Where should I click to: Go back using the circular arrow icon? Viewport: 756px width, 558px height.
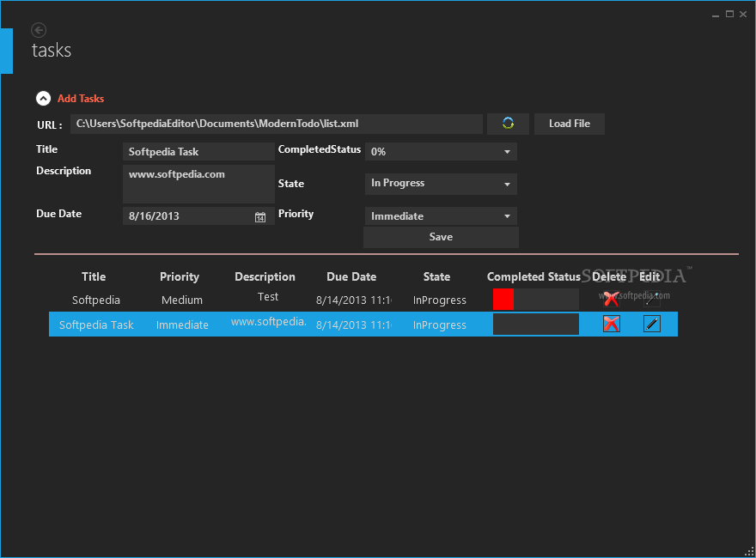click(39, 30)
